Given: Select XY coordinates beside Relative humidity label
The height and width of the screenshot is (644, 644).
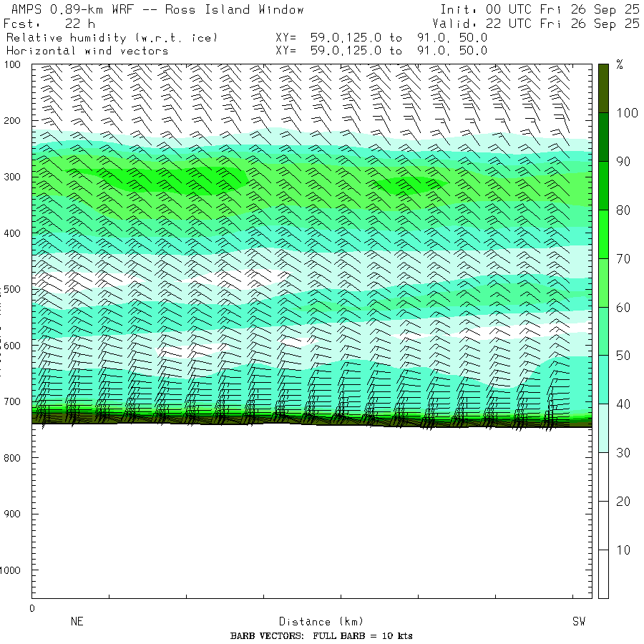Looking at the screenshot, I should [381, 38].
